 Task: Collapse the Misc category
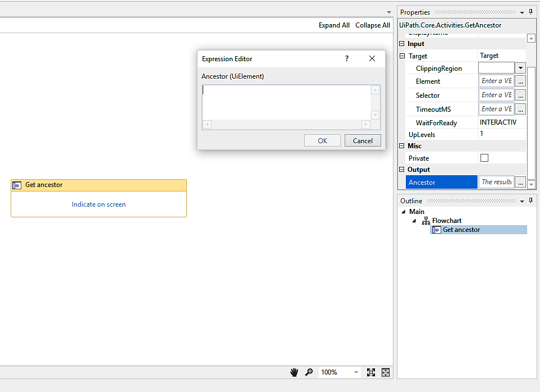(401, 145)
